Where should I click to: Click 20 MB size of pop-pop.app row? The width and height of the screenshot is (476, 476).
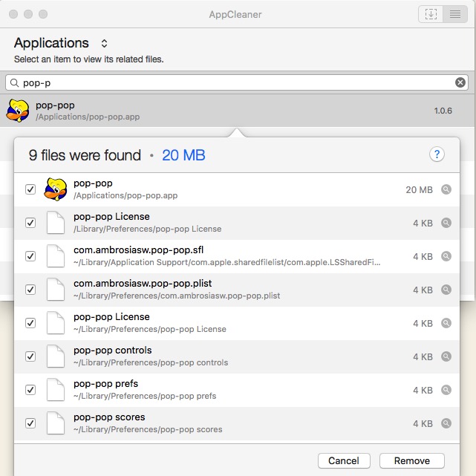[x=419, y=190]
